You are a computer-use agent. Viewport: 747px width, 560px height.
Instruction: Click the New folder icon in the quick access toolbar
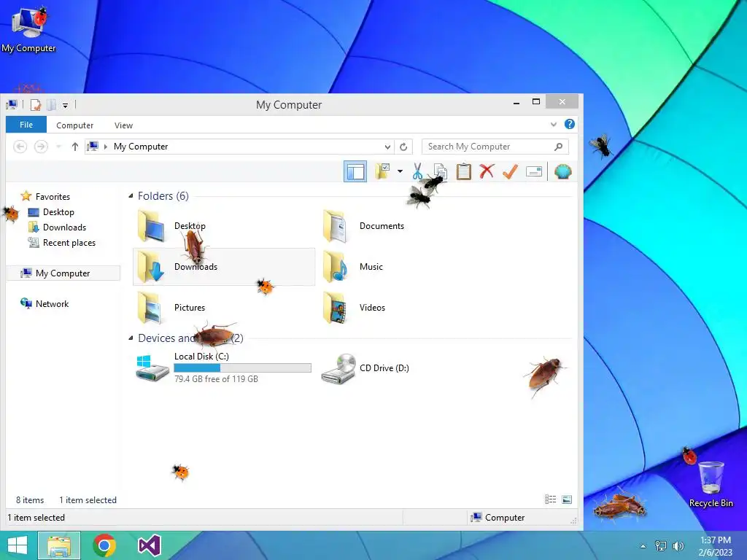52,105
